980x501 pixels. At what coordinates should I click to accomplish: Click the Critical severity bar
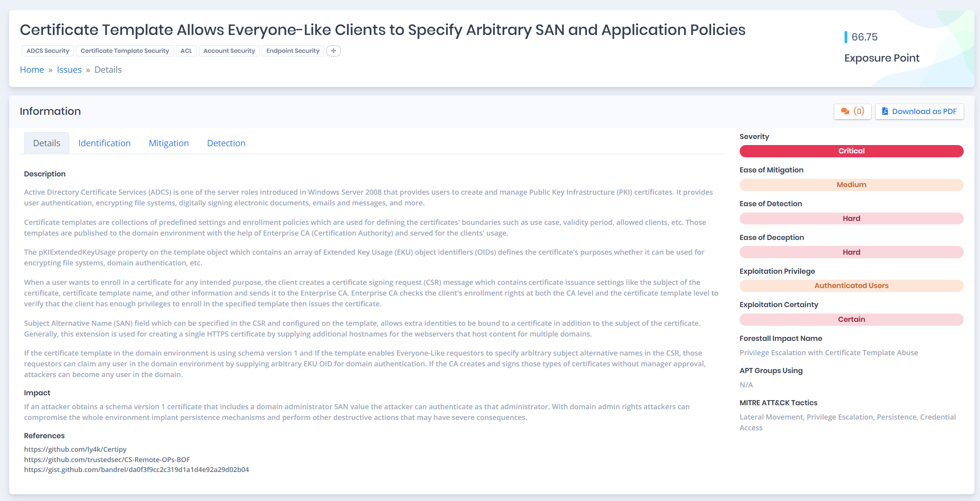click(x=851, y=151)
